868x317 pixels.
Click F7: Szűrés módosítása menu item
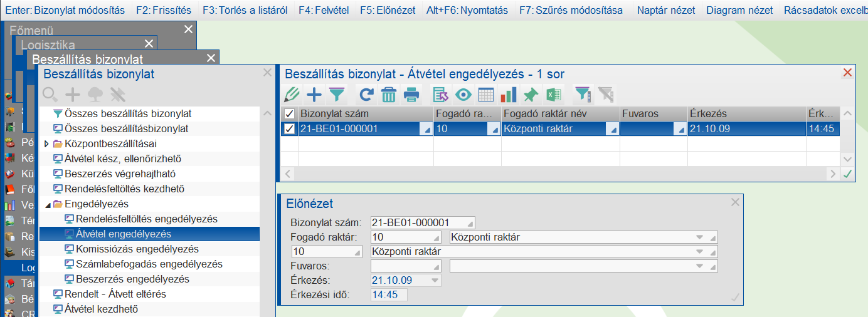click(571, 10)
